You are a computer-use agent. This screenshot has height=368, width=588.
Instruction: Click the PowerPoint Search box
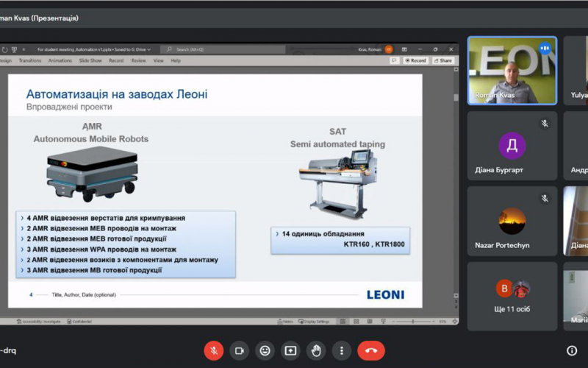coord(223,49)
